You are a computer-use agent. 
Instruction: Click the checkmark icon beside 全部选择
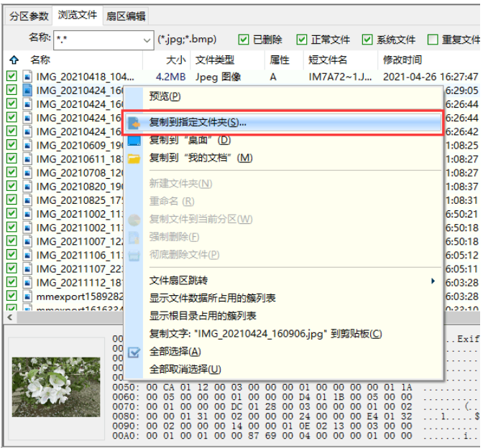coord(134,352)
